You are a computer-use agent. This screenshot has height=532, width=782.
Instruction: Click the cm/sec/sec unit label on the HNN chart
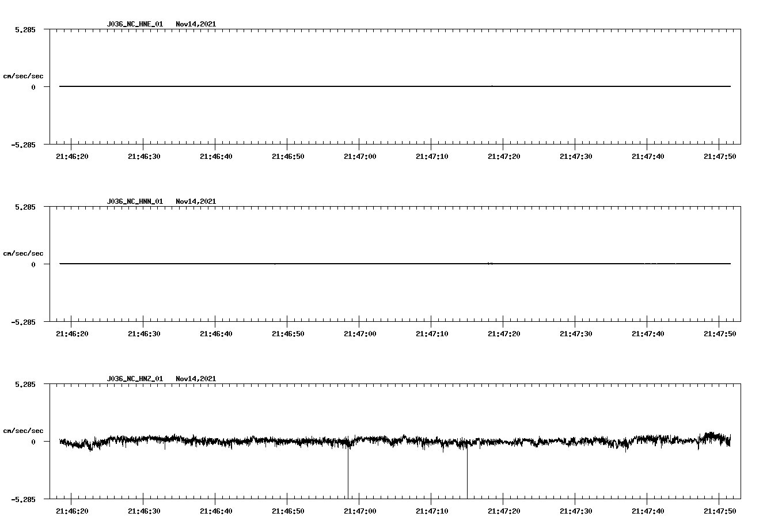pyautogui.click(x=24, y=253)
